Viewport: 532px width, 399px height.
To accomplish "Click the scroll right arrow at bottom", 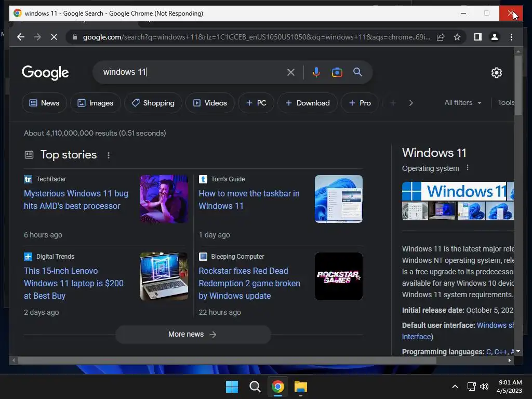I will [509, 361].
